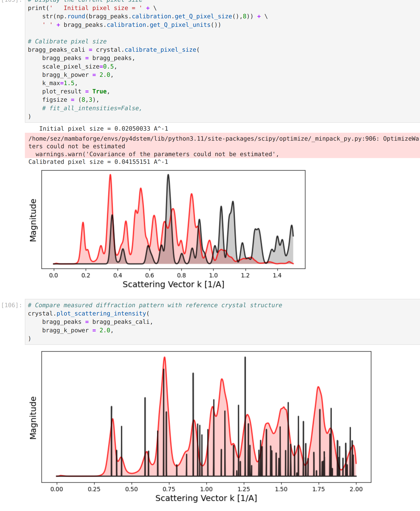Select the k_max=1.5 parameter value
The image size is (420, 511).
[59, 83]
